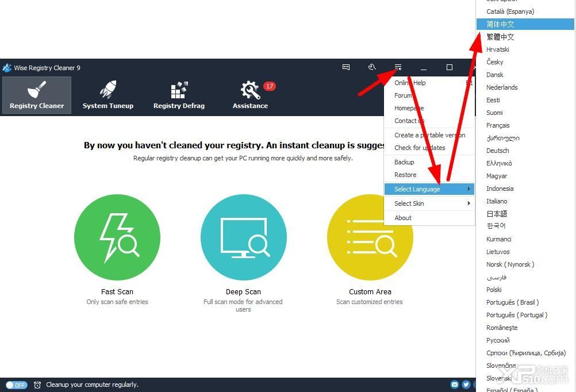Choose Norsk (Nynorsk) language
This screenshot has height=392, width=576.
pyautogui.click(x=525, y=264)
